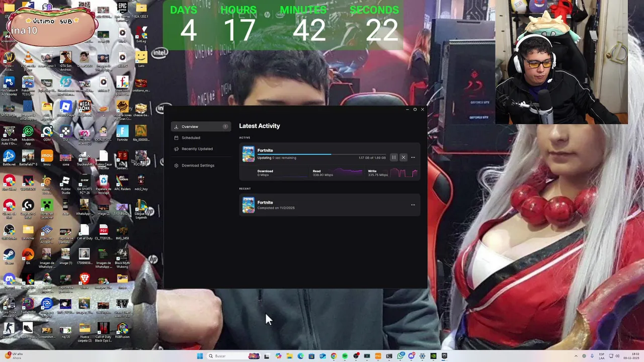Select the EA SPORTS FC 26 desktop icon
644x362 pixels.
click(85, 185)
